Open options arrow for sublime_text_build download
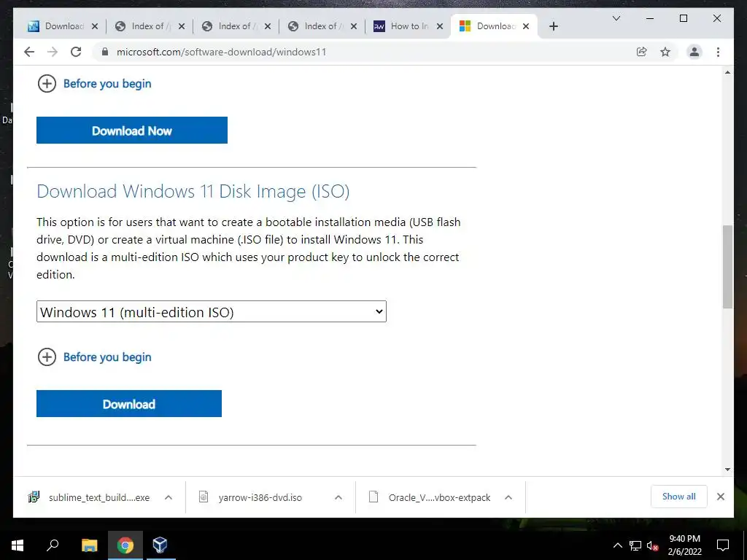 pyautogui.click(x=169, y=497)
